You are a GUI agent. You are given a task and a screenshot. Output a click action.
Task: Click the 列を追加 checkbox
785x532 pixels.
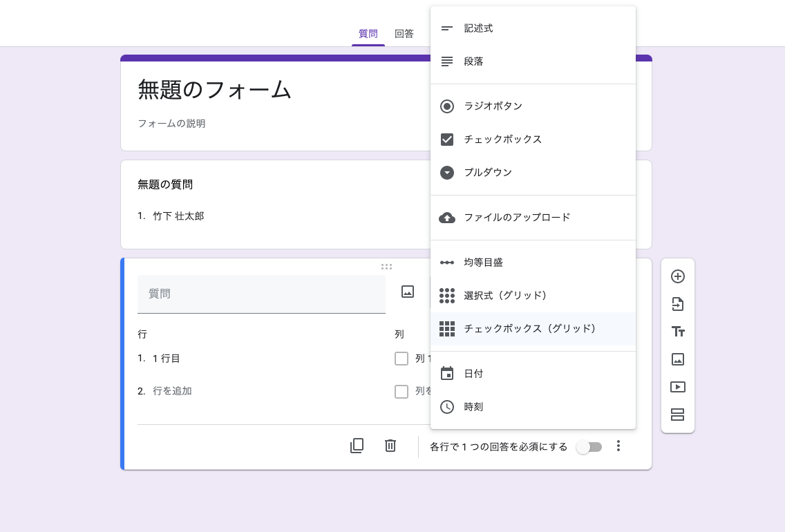pyautogui.click(x=401, y=392)
